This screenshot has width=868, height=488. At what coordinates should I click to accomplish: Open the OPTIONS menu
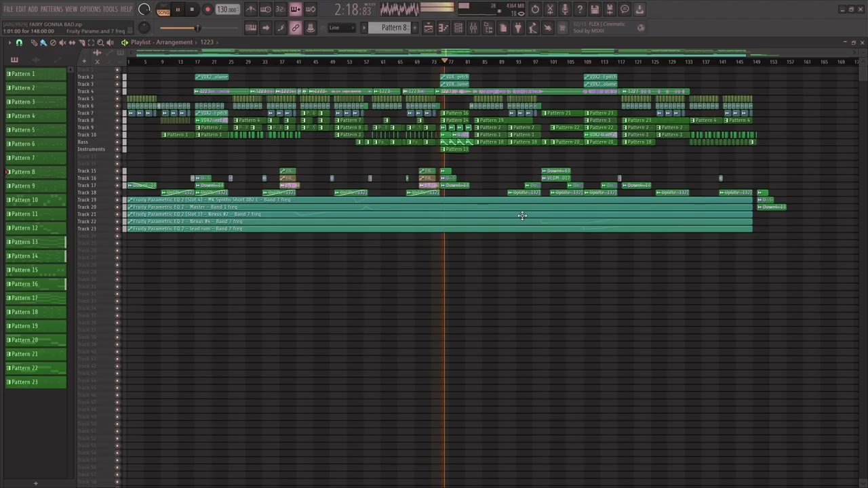[90, 9]
